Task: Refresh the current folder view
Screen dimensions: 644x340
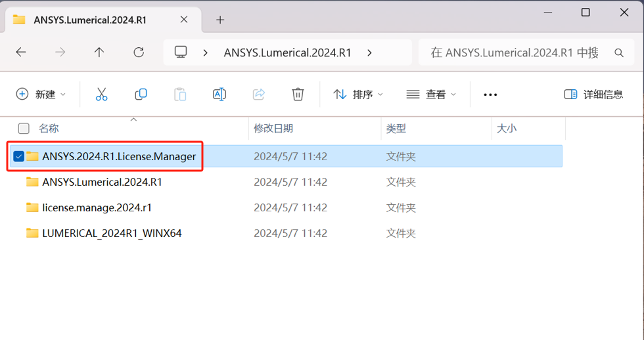Action: (x=139, y=53)
